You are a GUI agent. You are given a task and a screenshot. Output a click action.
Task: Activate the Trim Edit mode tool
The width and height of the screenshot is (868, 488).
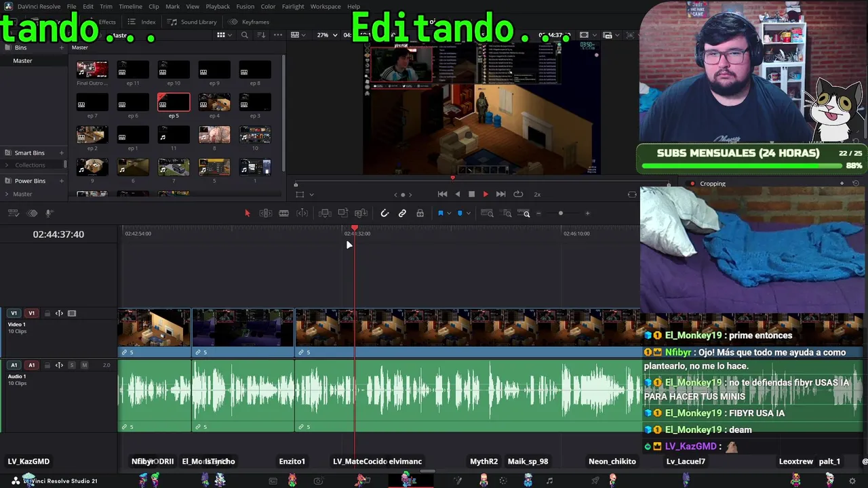pyautogui.click(x=266, y=213)
